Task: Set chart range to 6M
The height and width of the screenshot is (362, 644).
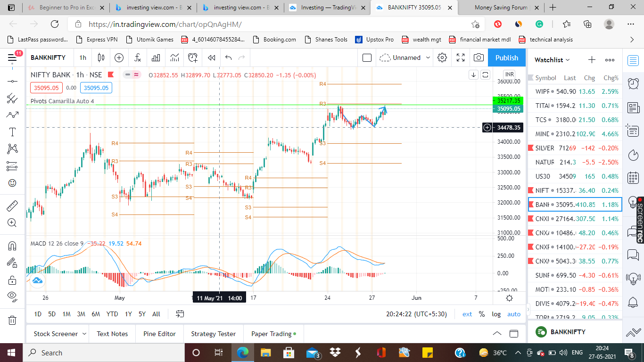Action: click(x=96, y=314)
